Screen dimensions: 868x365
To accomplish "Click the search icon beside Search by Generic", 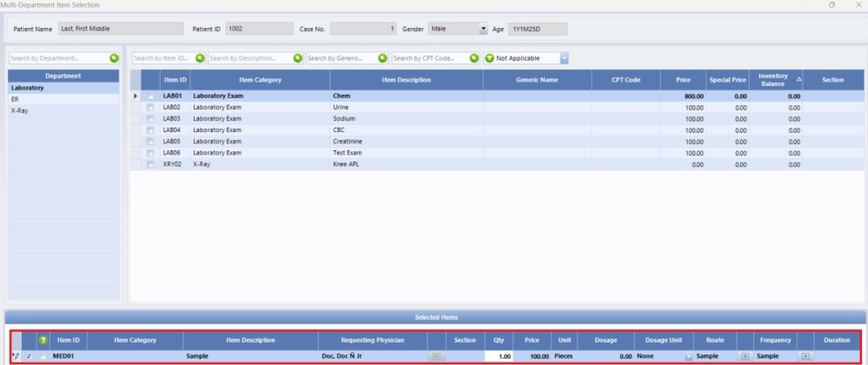I will click(x=382, y=58).
